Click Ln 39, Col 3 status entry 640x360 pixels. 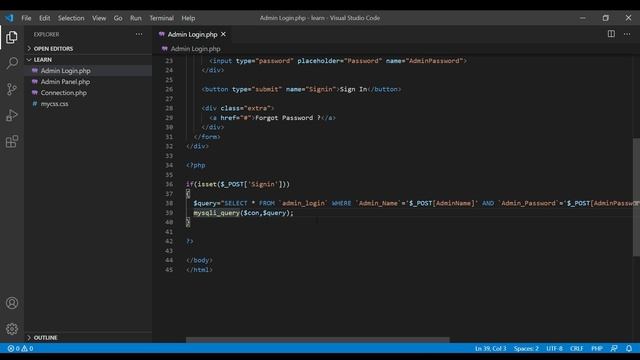pos(490,349)
